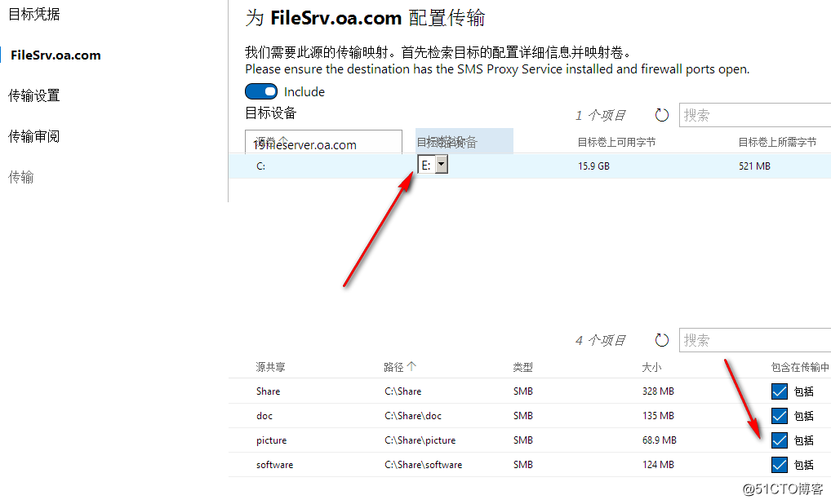The width and height of the screenshot is (831, 504).
Task: Refresh the destination volume list
Action: click(661, 115)
